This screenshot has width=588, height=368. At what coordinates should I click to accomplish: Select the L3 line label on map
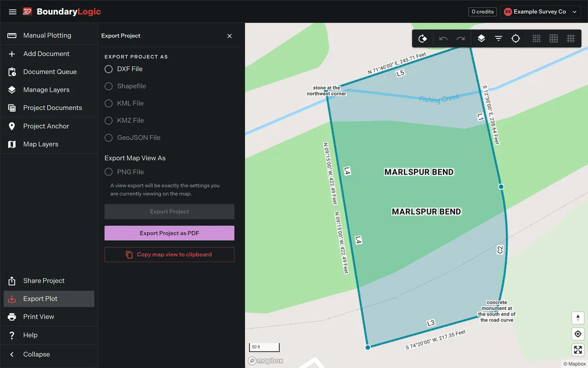[x=431, y=323]
